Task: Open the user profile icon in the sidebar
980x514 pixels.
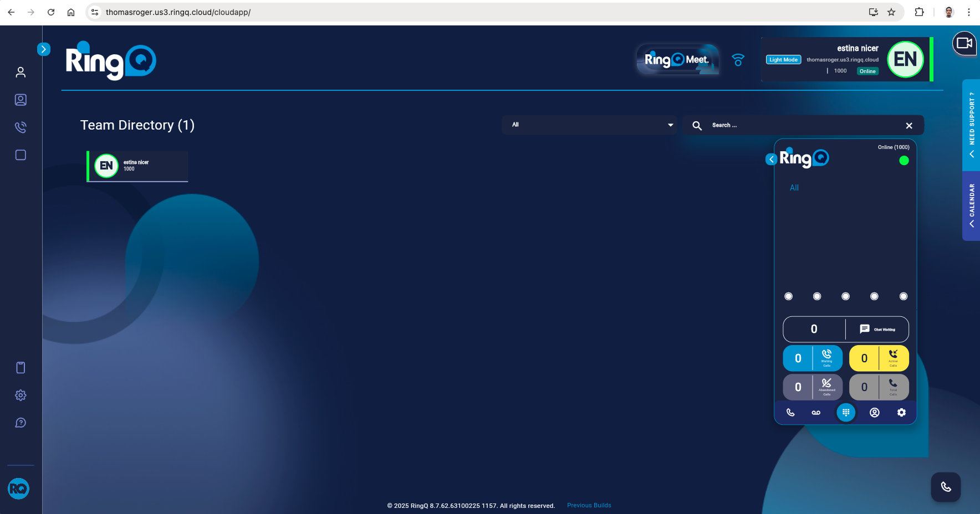Action: pyautogui.click(x=21, y=72)
